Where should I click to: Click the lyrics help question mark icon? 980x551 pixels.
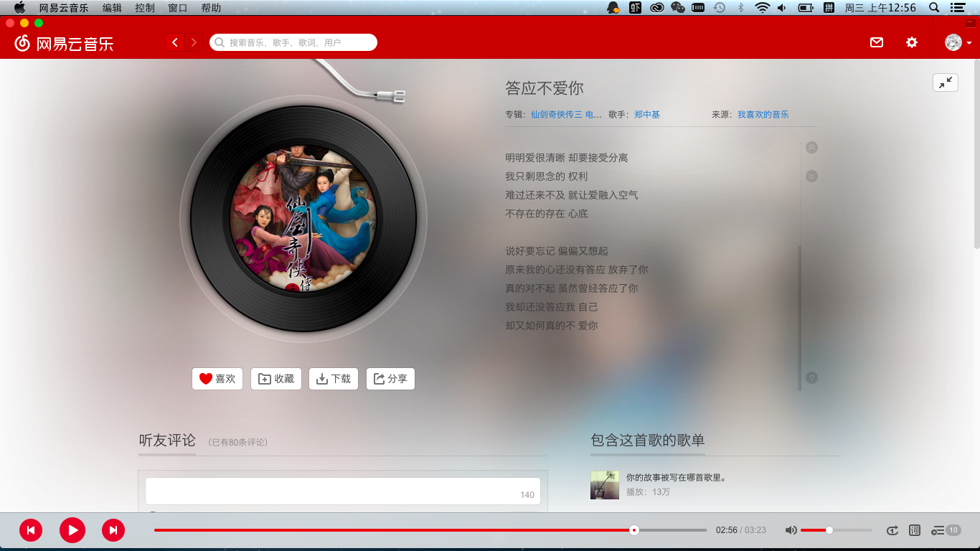point(811,377)
